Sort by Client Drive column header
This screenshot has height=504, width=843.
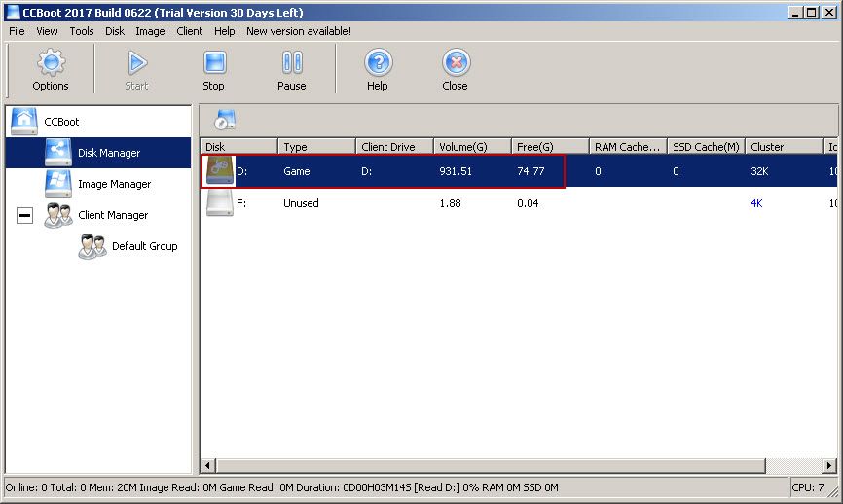pos(394,147)
